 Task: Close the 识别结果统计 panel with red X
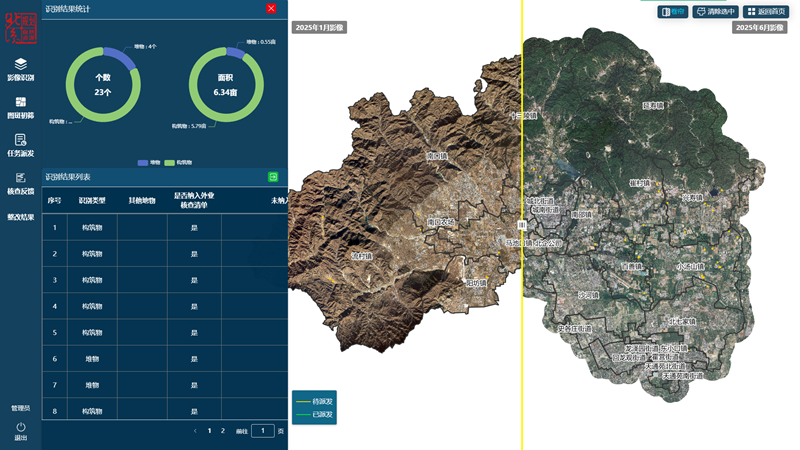[271, 8]
